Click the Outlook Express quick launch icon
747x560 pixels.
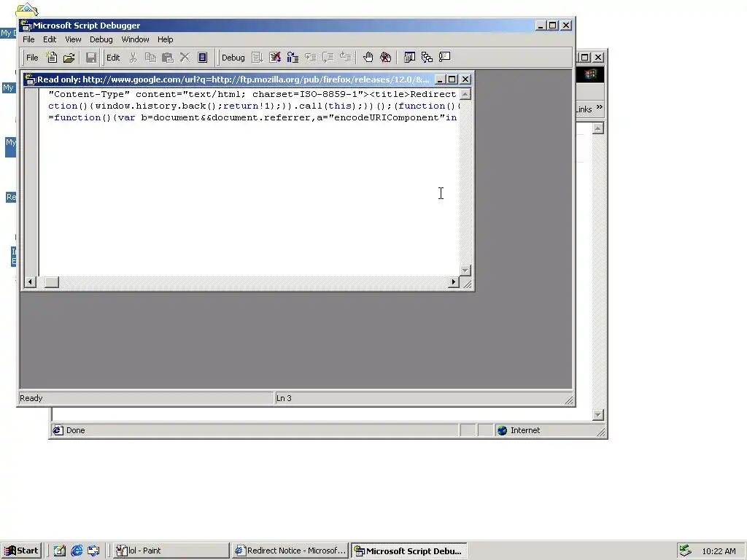(x=94, y=551)
